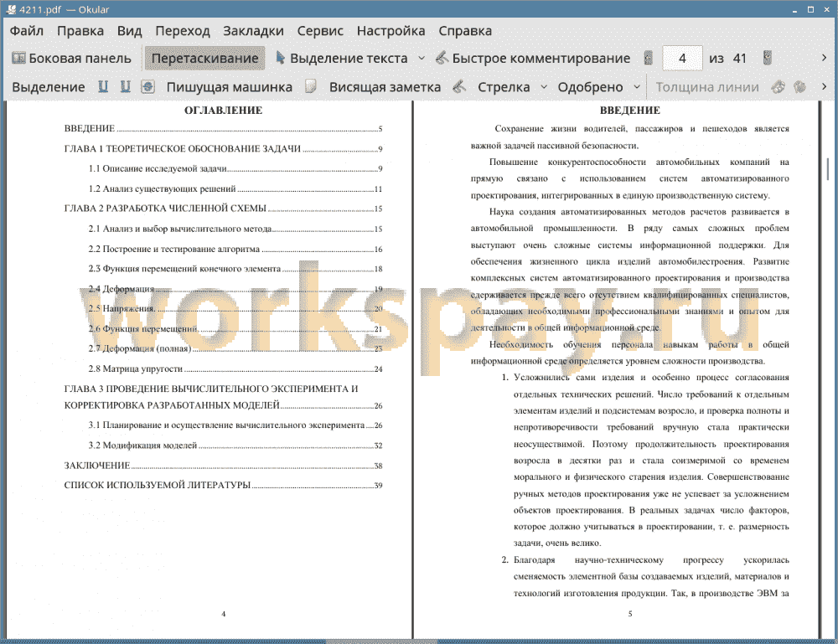Open the Сервис menu
The height and width of the screenshot is (644, 838).
pyautogui.click(x=320, y=31)
